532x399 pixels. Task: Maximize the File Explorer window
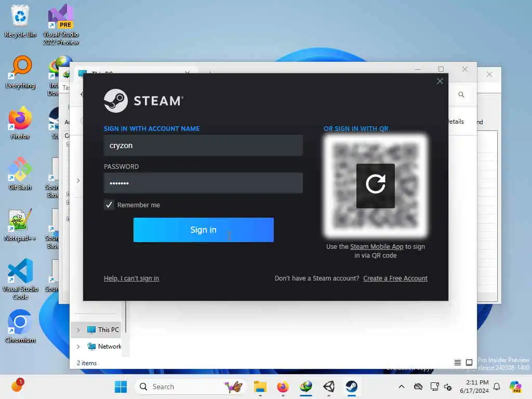tap(441, 69)
